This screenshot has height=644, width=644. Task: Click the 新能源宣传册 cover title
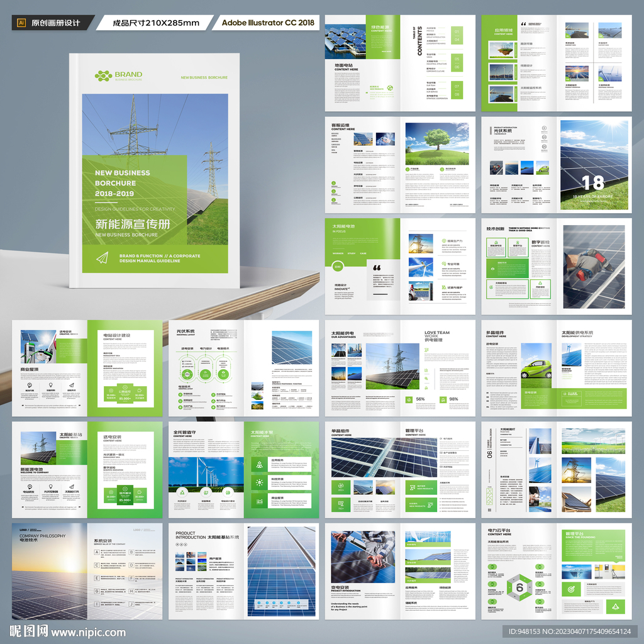(133, 224)
